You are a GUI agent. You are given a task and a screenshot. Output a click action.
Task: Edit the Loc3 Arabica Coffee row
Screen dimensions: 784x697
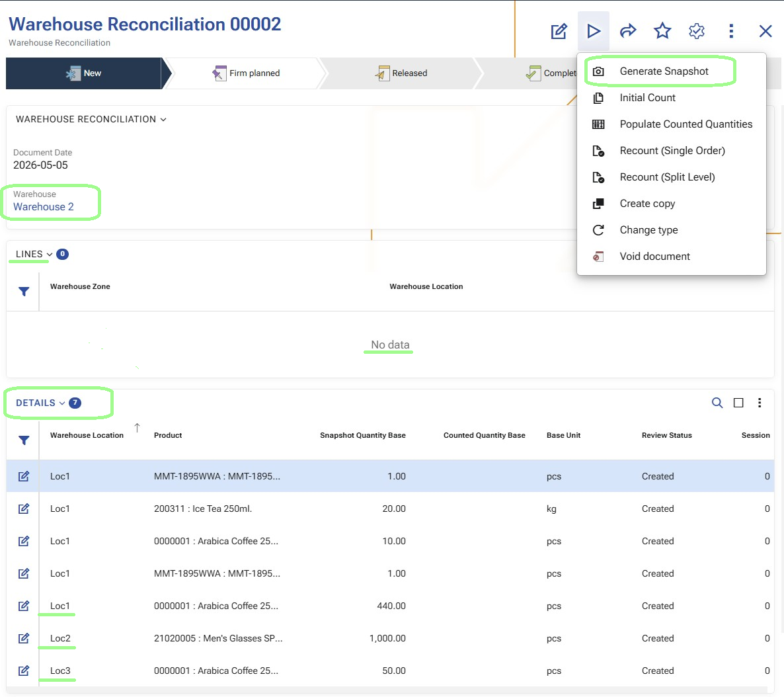coord(24,671)
